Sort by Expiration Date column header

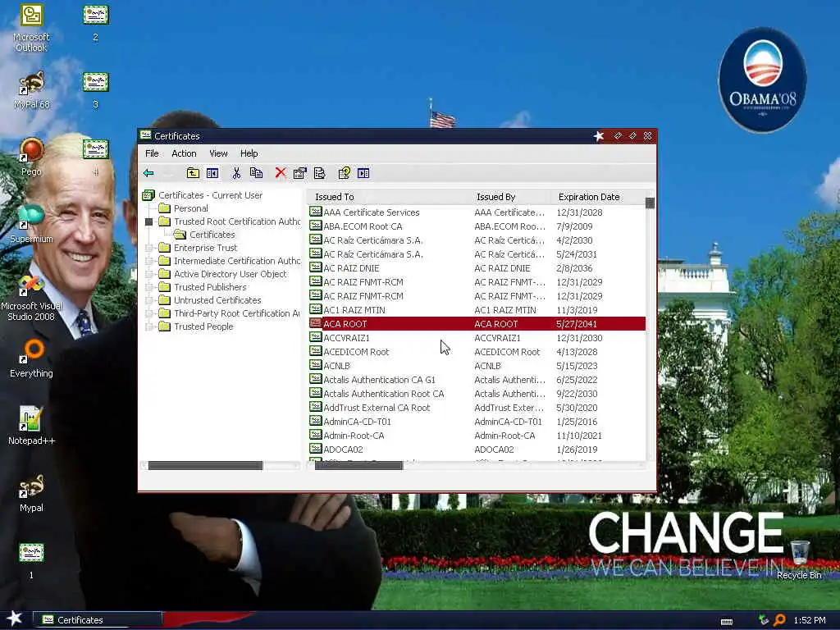(598, 197)
